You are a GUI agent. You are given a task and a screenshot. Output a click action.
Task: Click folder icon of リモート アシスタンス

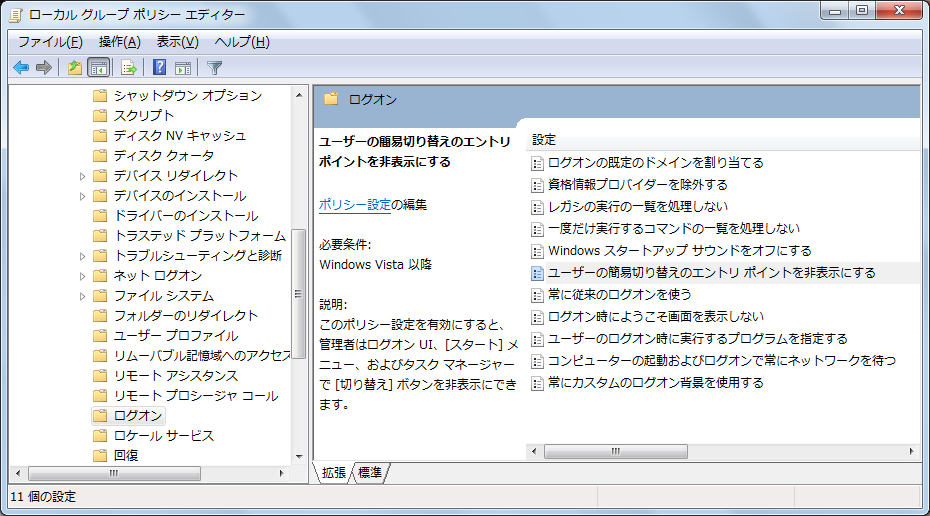click(100, 376)
